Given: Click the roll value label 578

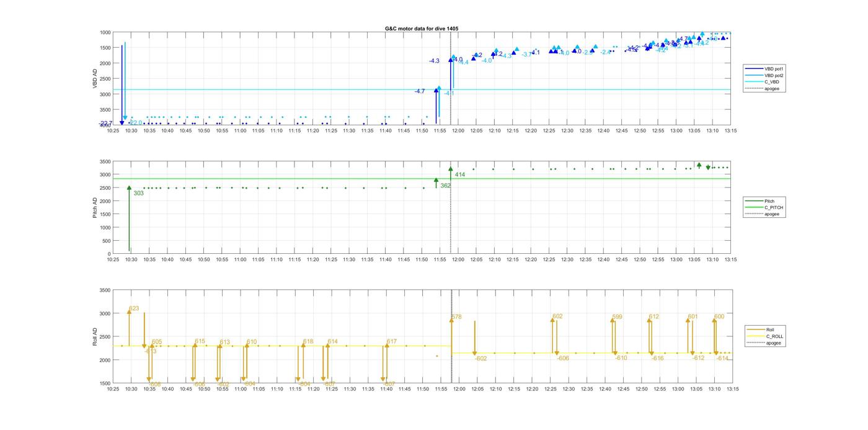Looking at the screenshot, I should click(456, 317).
